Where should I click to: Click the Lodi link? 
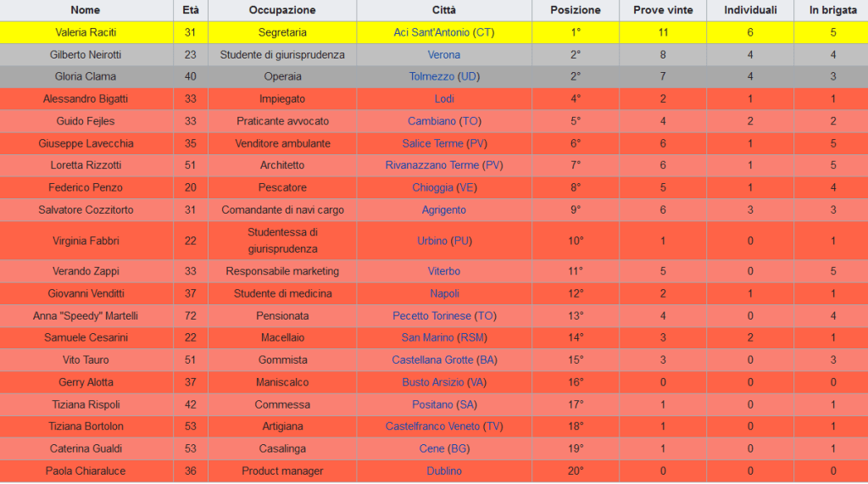point(444,99)
